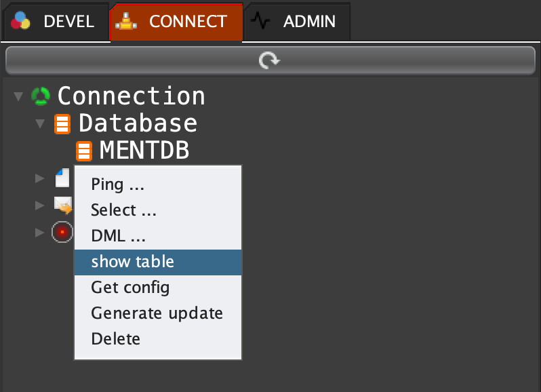The image size is (541, 392).
Task: Expand the red circle tree node
Action: tap(40, 233)
